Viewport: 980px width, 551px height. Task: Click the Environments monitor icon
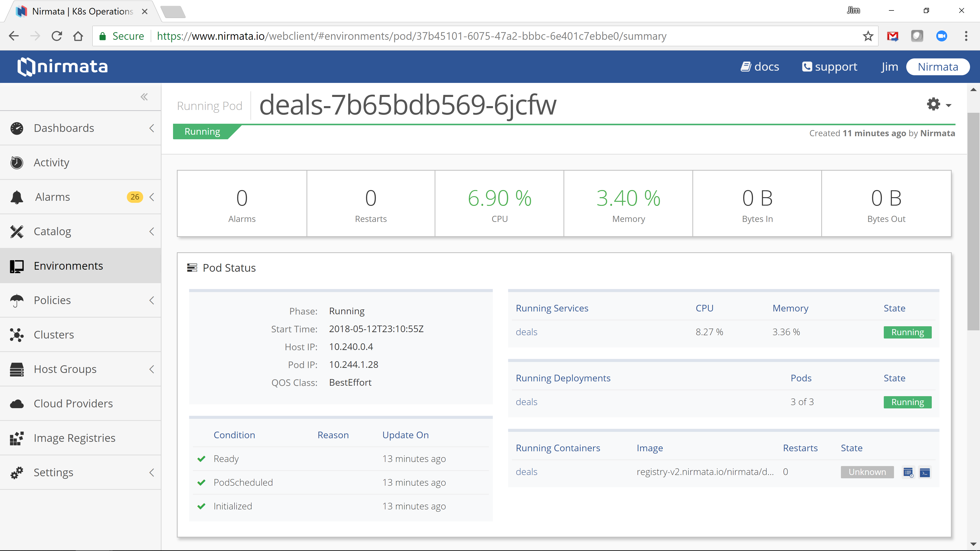(x=17, y=266)
